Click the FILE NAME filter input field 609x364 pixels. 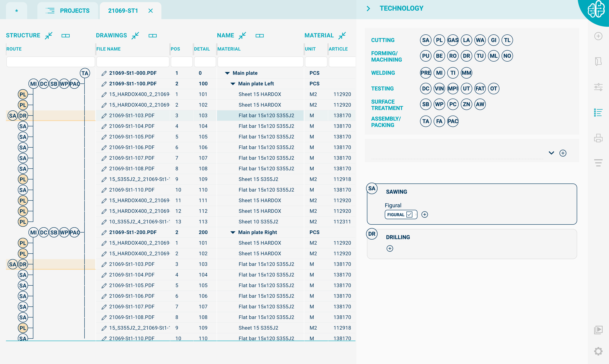pyautogui.click(x=133, y=62)
